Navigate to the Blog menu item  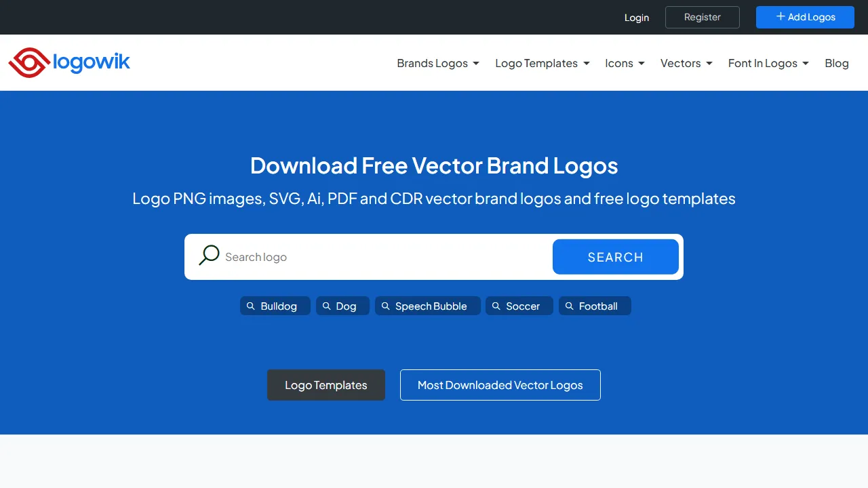(x=836, y=63)
